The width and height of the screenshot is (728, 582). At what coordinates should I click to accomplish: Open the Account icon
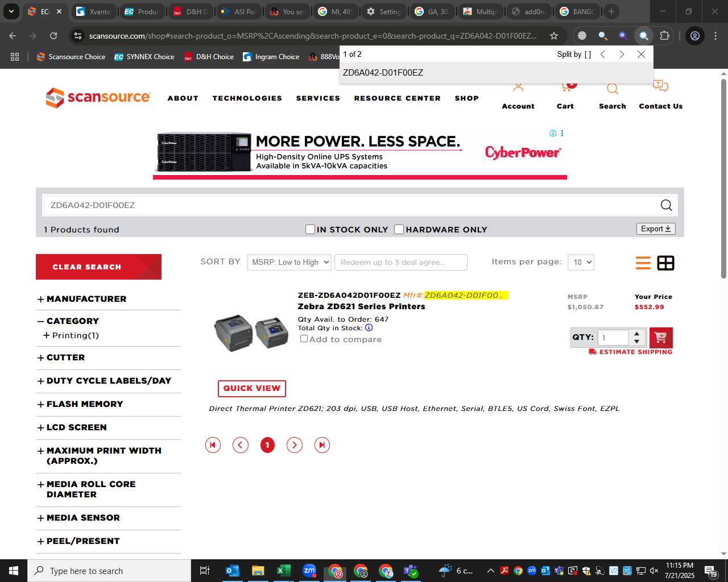point(518,88)
